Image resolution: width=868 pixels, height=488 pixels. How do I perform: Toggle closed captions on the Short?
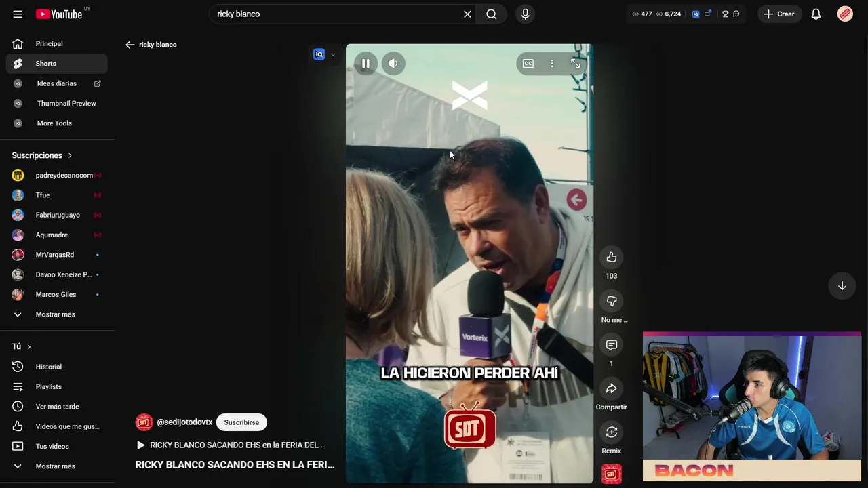point(528,63)
